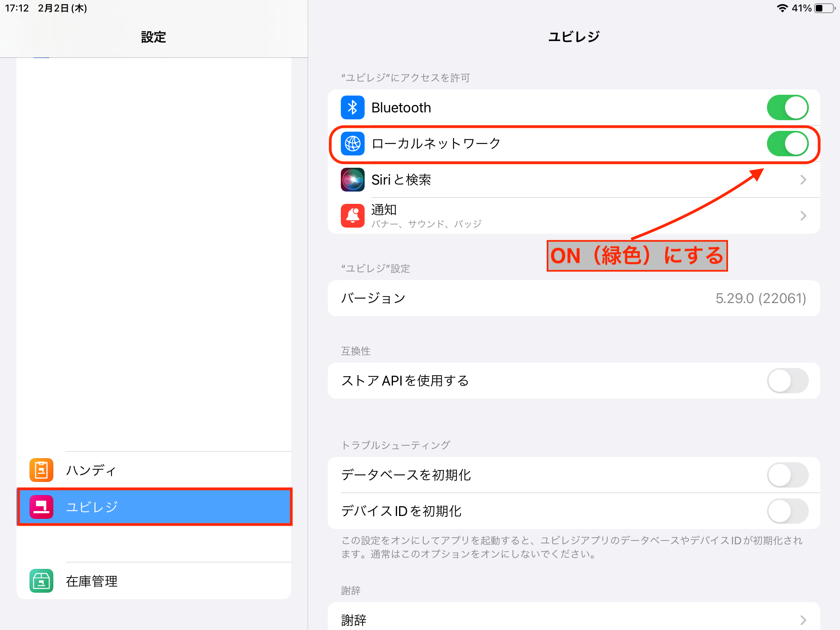Tap the "ユビレジ"設定 section header
The width and height of the screenshot is (840, 630).
pos(376,269)
